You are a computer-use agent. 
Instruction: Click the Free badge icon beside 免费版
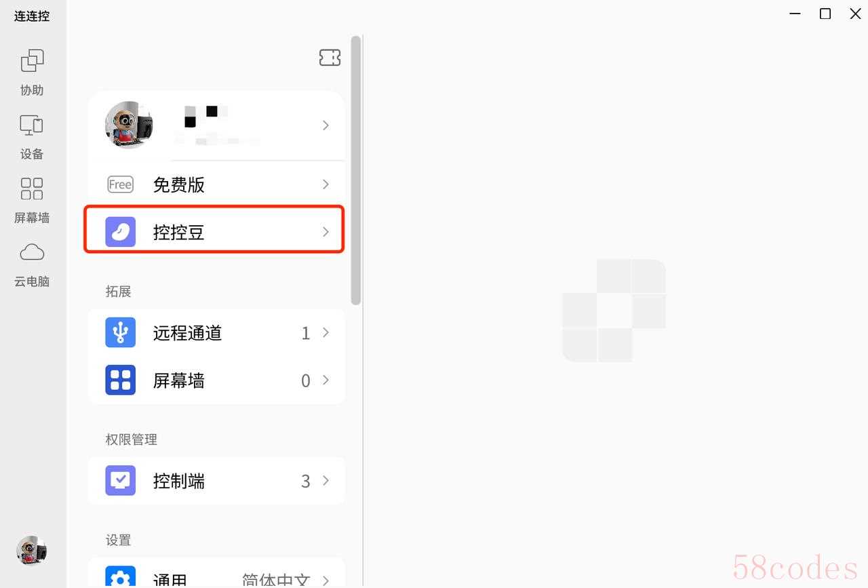tap(121, 184)
